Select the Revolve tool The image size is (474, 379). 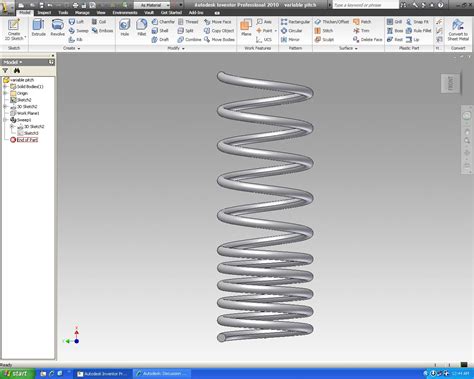pyautogui.click(x=57, y=27)
